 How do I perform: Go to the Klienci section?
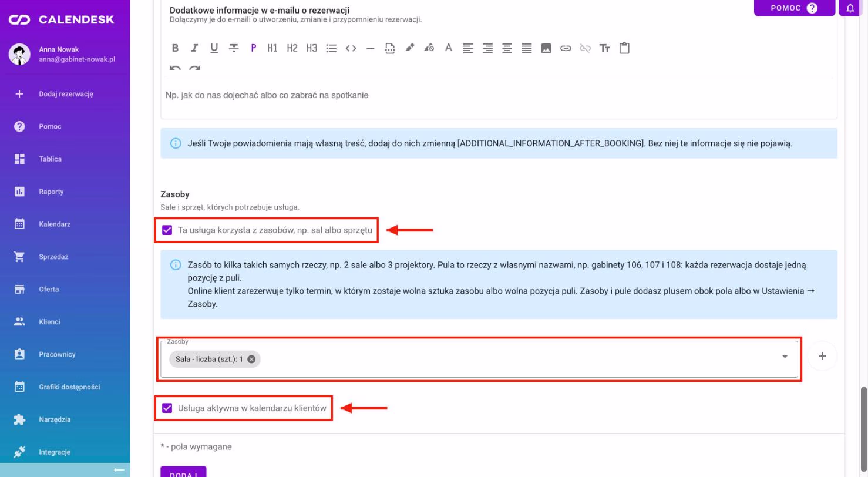tap(65, 322)
